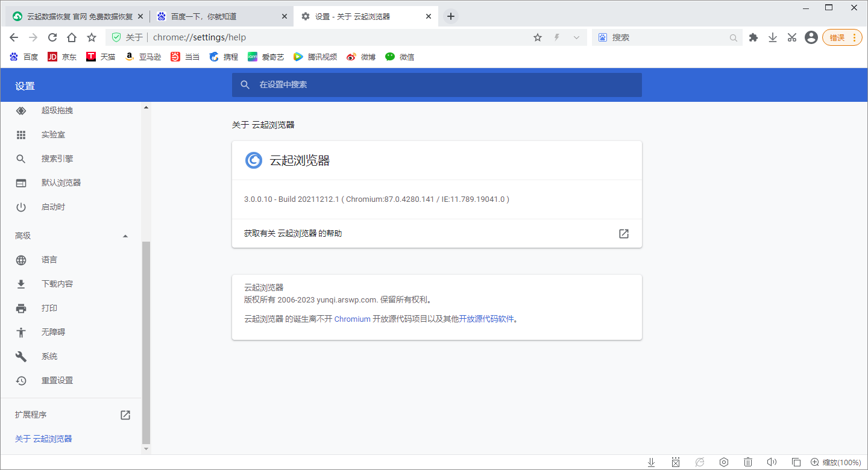Screen dimensions: 868x470
Task: Open the user profile avatar
Action: (811, 37)
